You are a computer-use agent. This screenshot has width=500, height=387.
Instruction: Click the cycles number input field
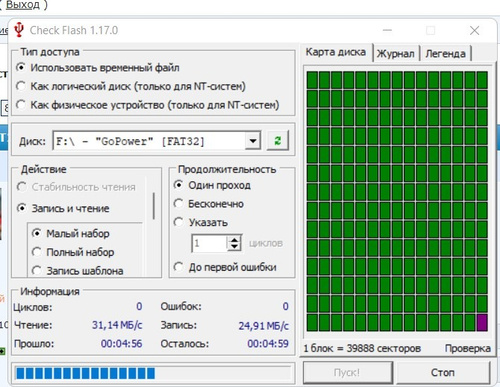tap(210, 244)
